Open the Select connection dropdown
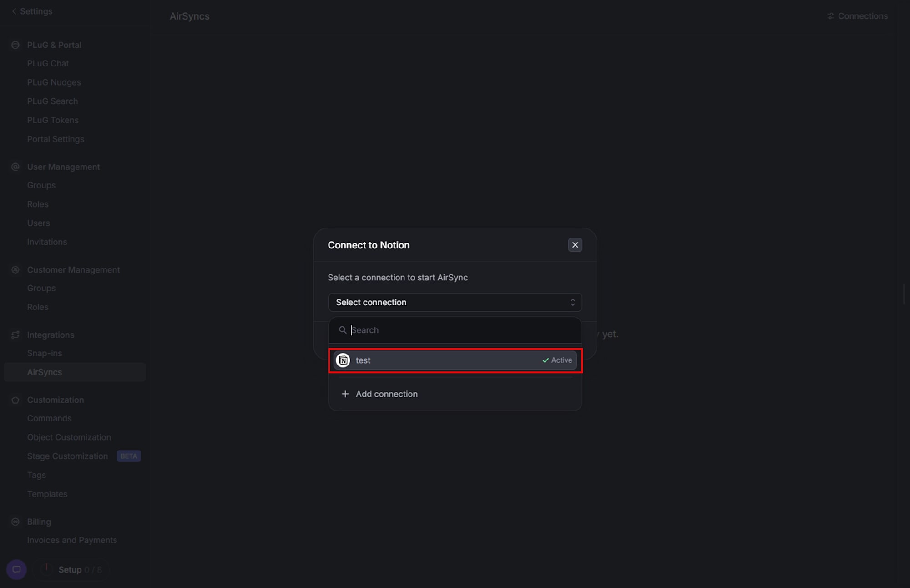This screenshot has width=910, height=588. pyautogui.click(x=455, y=302)
